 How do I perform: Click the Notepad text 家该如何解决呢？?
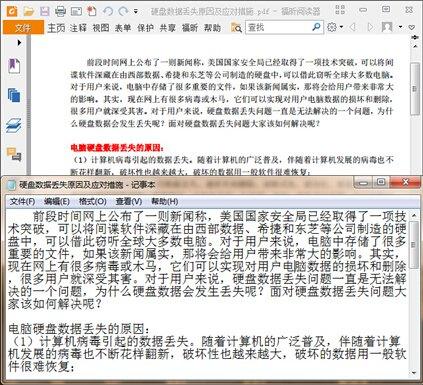pos(55,304)
